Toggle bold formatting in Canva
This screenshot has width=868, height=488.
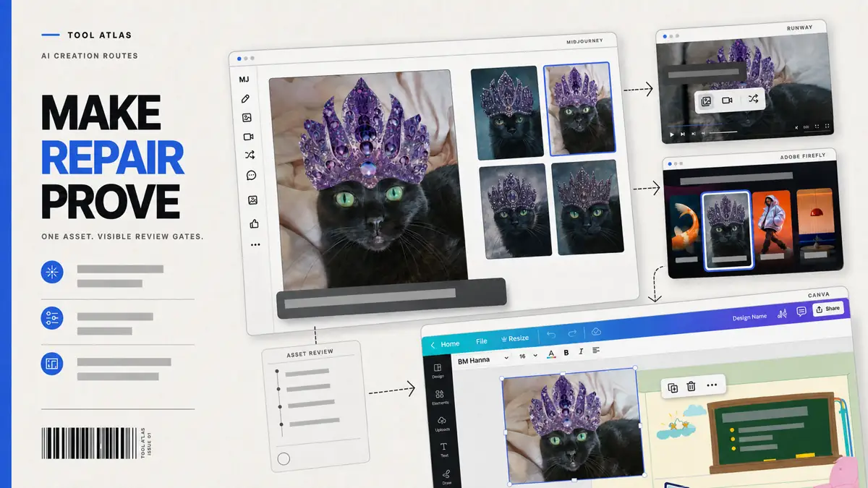point(566,353)
